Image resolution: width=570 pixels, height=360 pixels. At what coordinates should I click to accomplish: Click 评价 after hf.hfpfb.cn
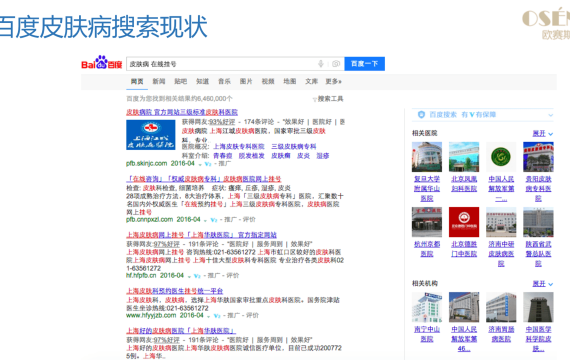point(233,276)
